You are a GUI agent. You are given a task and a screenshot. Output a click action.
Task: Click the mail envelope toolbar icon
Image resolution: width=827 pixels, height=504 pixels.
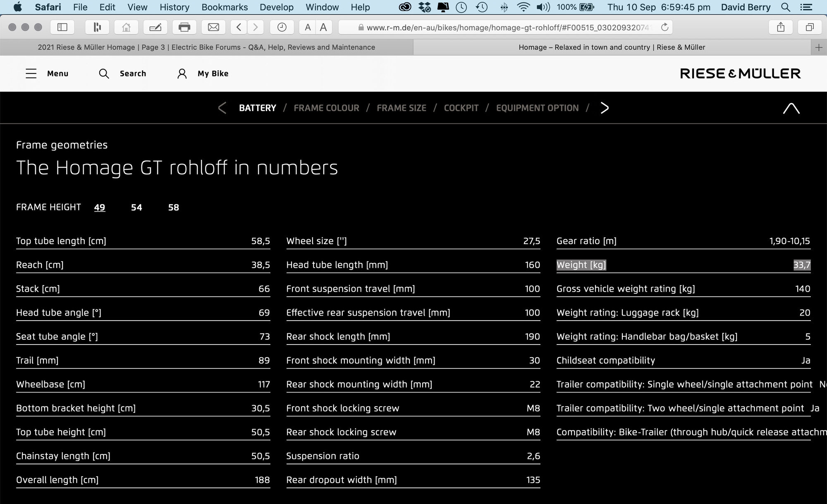tap(213, 27)
